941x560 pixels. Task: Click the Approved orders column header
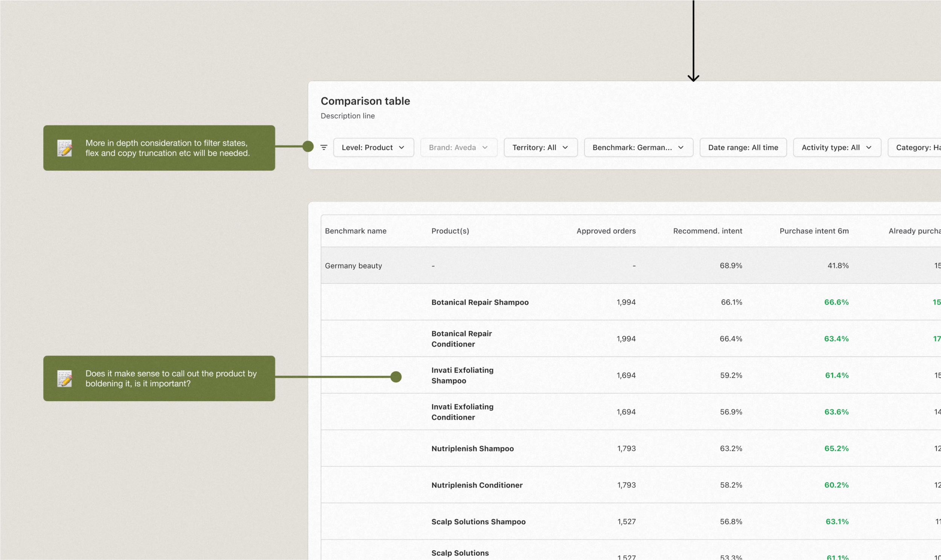606,231
